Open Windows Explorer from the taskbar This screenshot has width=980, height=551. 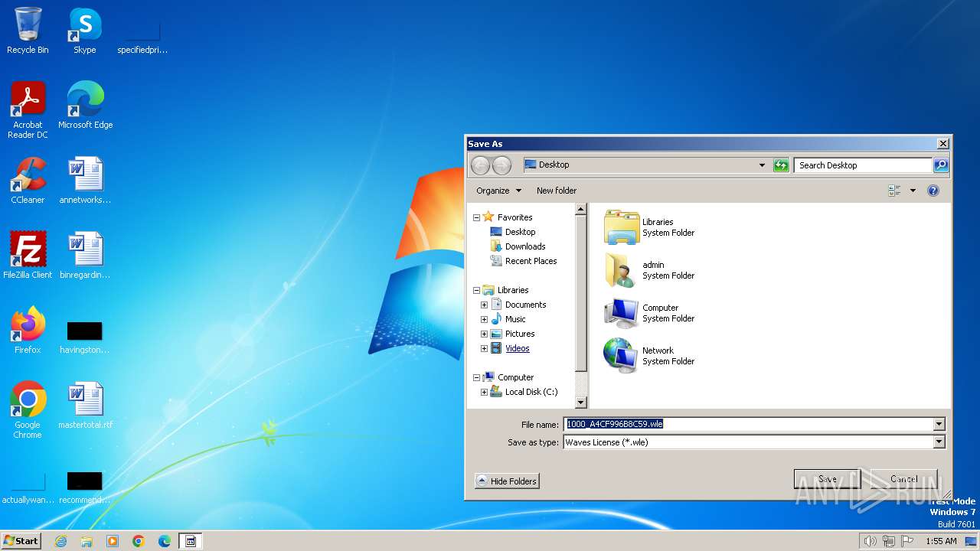pyautogui.click(x=87, y=541)
